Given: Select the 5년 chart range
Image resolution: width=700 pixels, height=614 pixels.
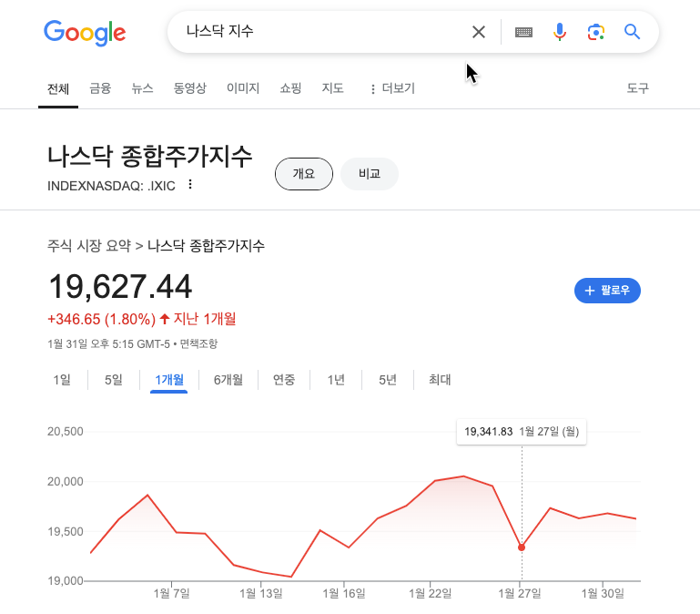Looking at the screenshot, I should pyautogui.click(x=388, y=380).
